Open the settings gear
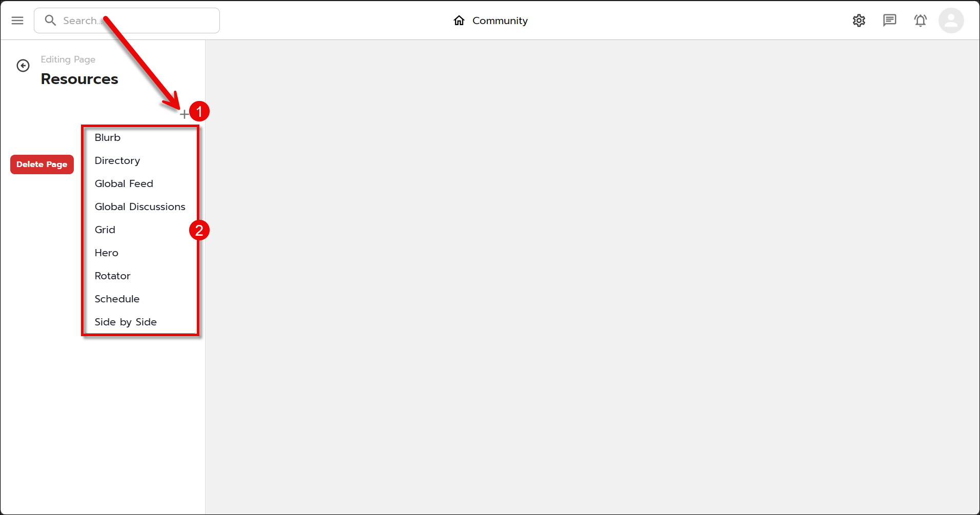 pyautogui.click(x=859, y=20)
